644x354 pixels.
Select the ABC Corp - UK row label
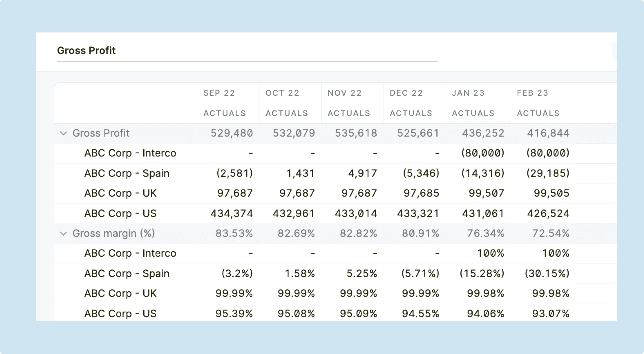coord(120,193)
